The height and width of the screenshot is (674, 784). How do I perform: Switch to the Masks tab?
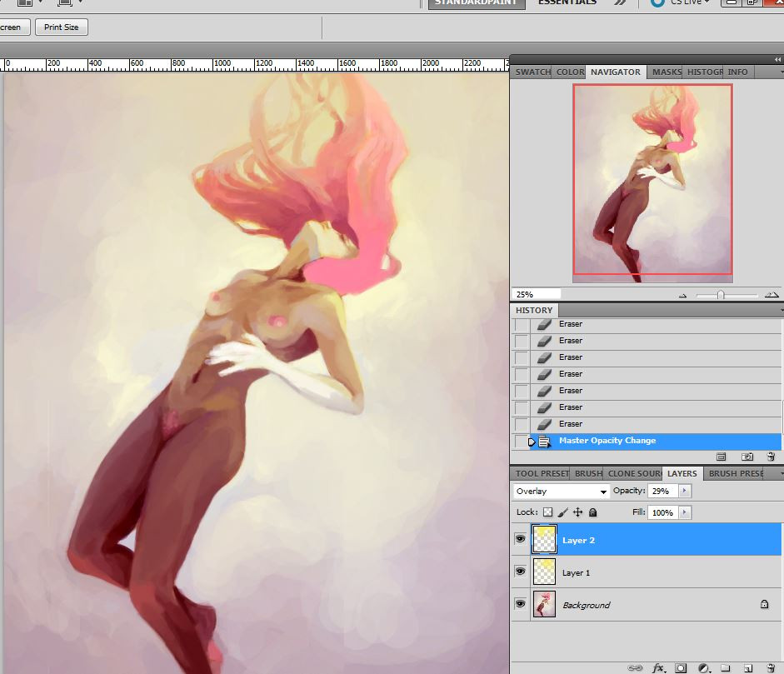pos(666,72)
